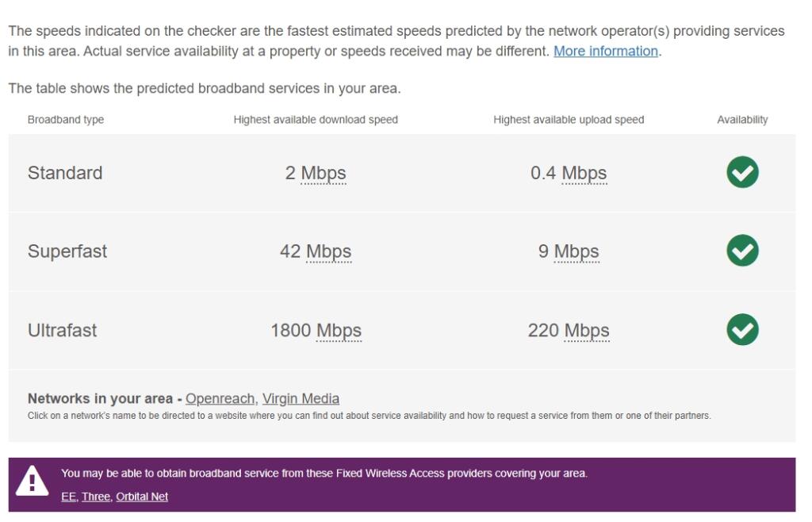Click the Ultrafast availability checkmark icon
Viewport: 812px width, 522px height.
tap(741, 329)
